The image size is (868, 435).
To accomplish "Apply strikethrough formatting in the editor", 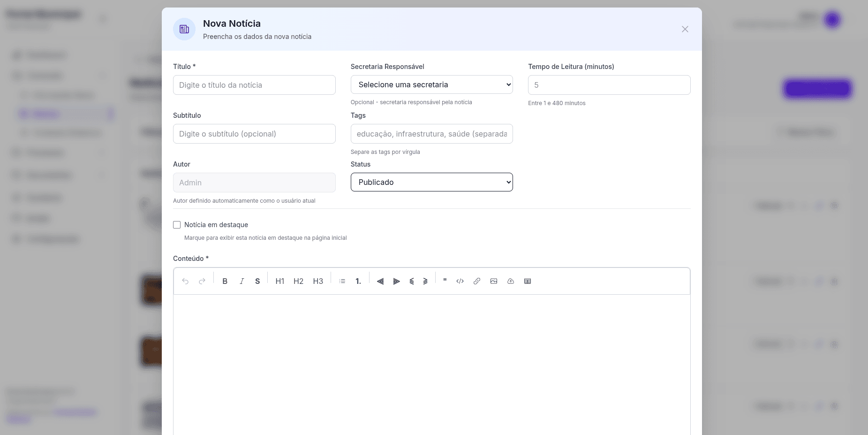I will (257, 281).
